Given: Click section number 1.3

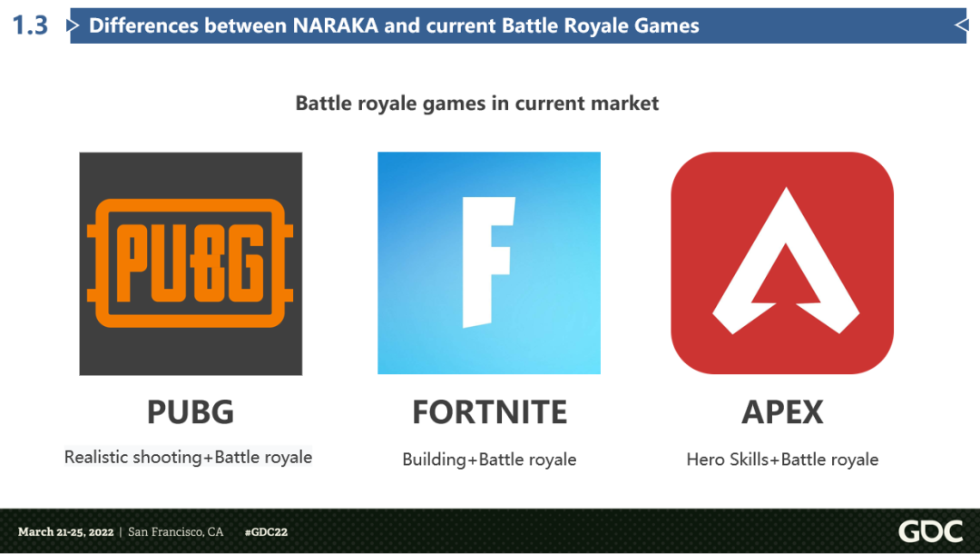Looking at the screenshot, I should point(30,25).
